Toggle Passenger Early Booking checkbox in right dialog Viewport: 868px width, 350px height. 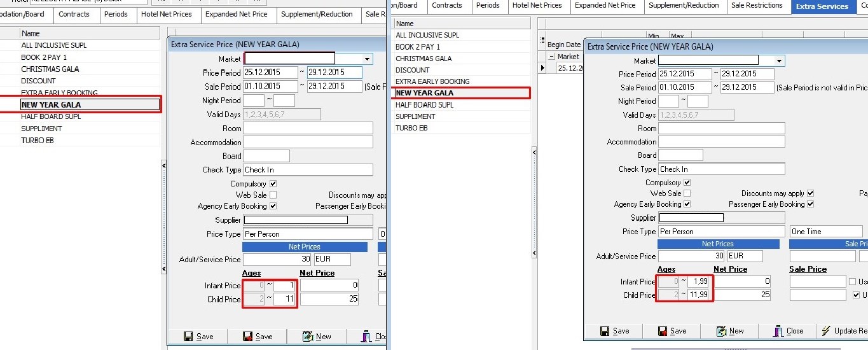tap(810, 204)
